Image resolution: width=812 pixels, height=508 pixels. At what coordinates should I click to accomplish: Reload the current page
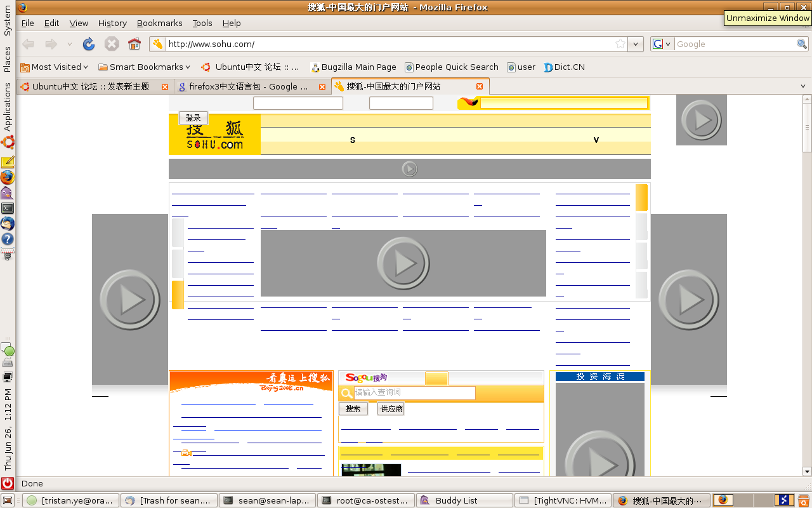click(89, 44)
